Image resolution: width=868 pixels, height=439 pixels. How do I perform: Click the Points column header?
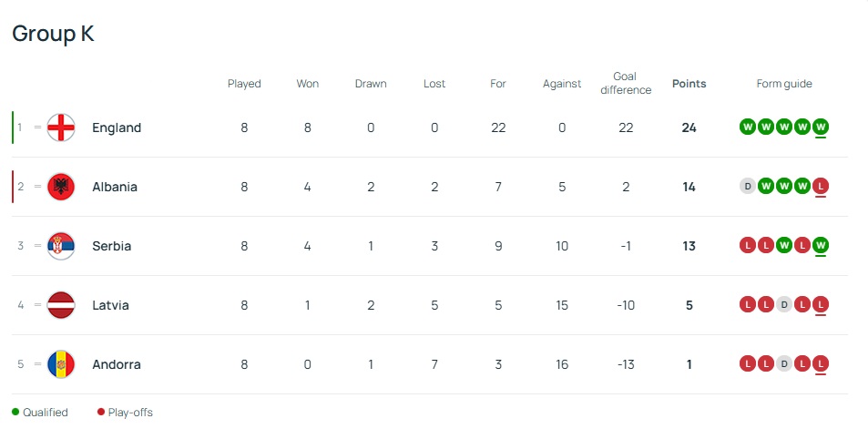[x=689, y=84]
